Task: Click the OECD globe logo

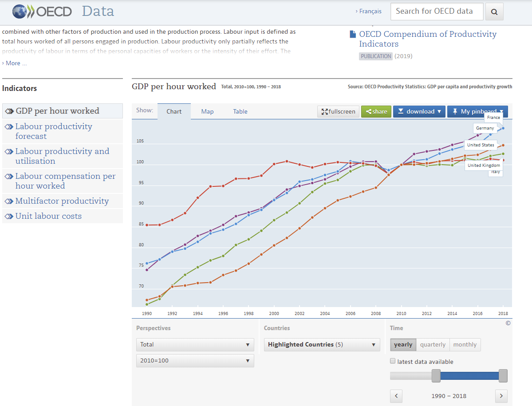Action: pos(20,11)
